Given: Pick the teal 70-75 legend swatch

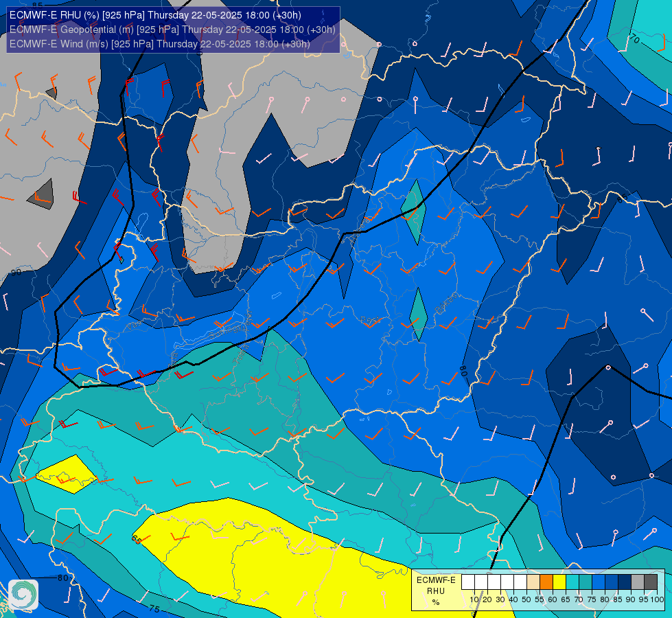Looking at the screenshot, I should 586,582.
